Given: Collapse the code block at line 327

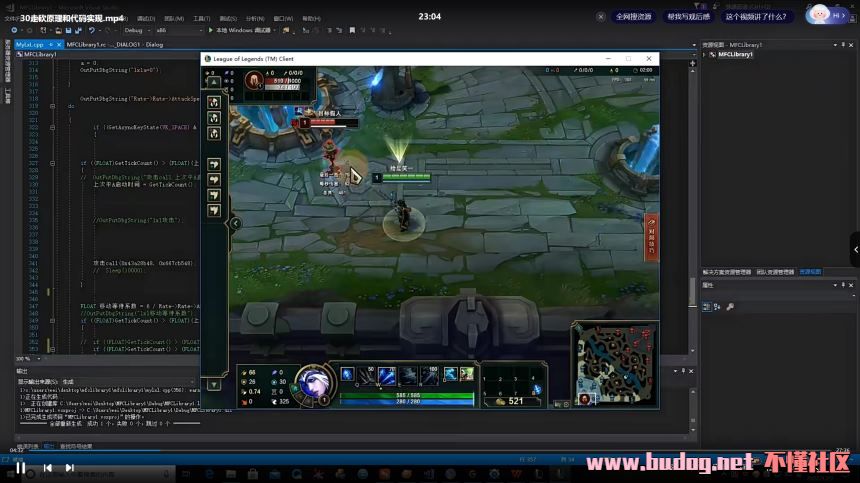Looking at the screenshot, I should [x=53, y=163].
